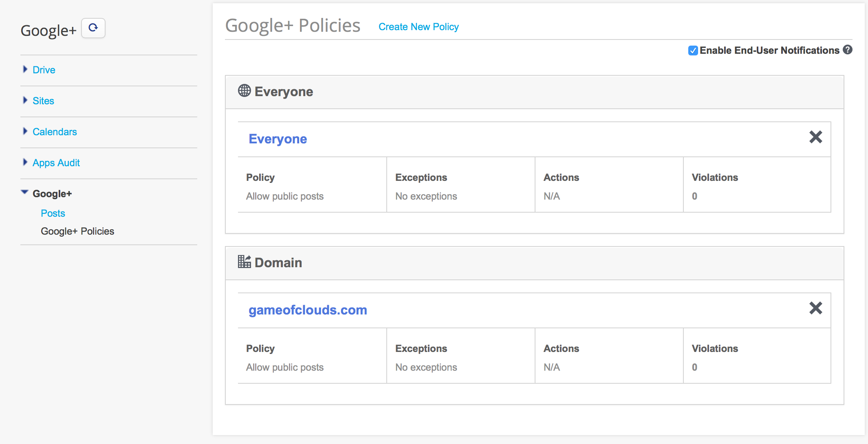Click Exceptions header in gameofclouds.com policy
This screenshot has width=868, height=444.
(421, 349)
